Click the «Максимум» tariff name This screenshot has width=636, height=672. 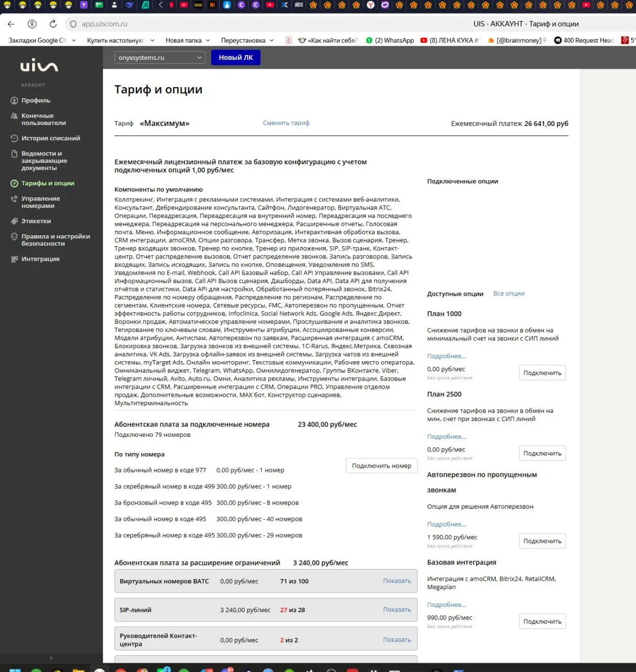click(x=164, y=123)
